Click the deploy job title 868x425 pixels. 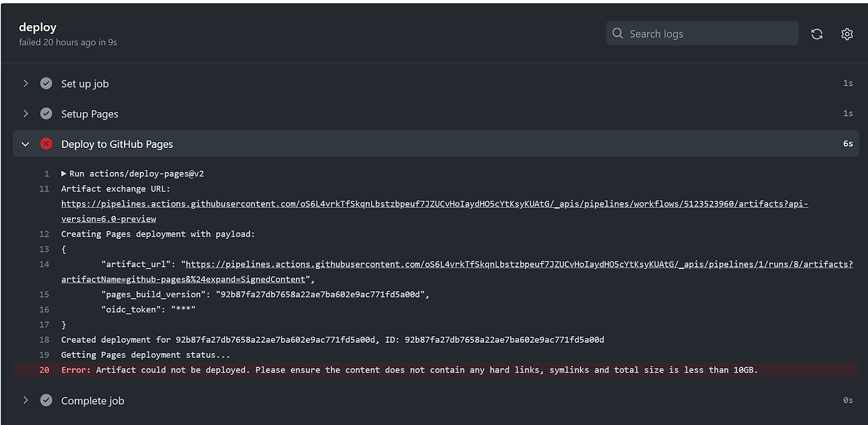pyautogui.click(x=37, y=27)
